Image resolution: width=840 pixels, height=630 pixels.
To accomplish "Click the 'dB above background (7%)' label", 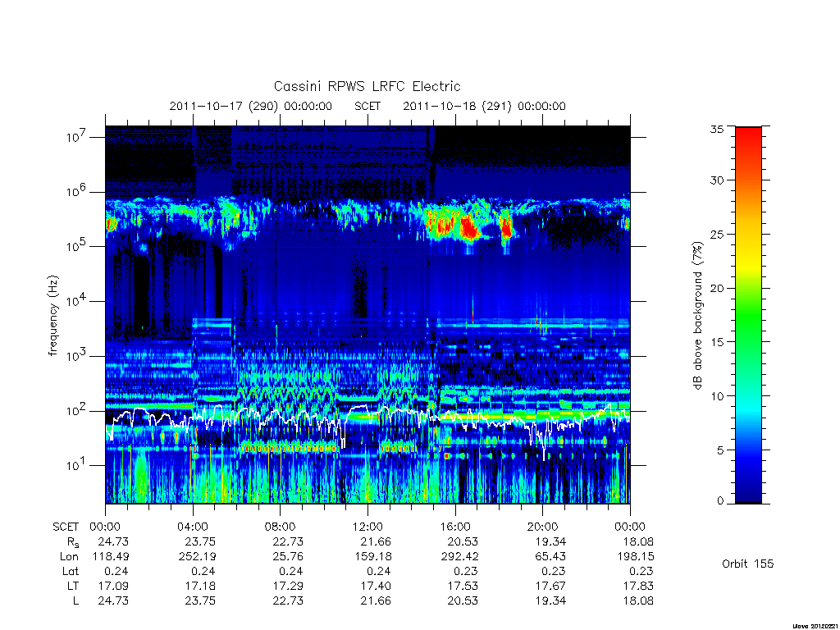I will pyautogui.click(x=697, y=315).
